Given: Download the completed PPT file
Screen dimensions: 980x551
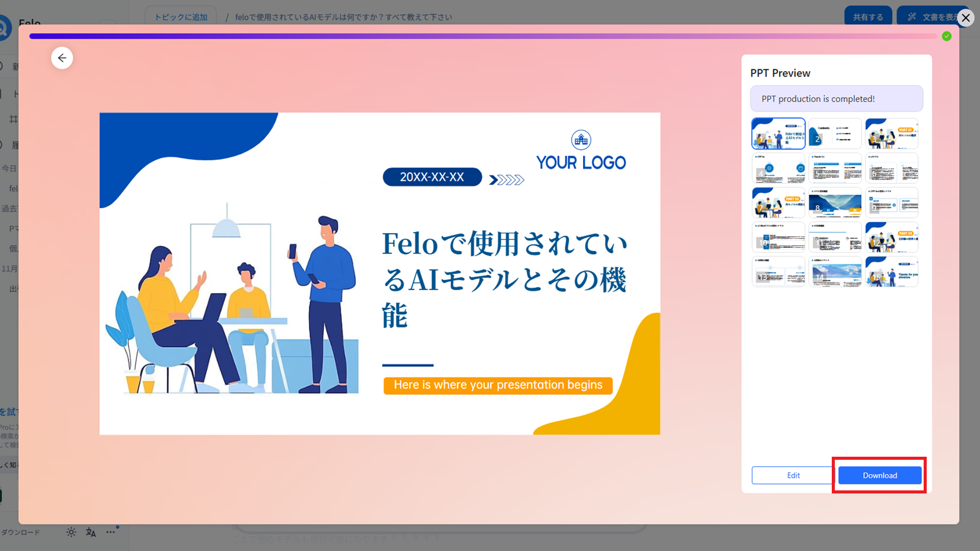Looking at the screenshot, I should [x=879, y=475].
